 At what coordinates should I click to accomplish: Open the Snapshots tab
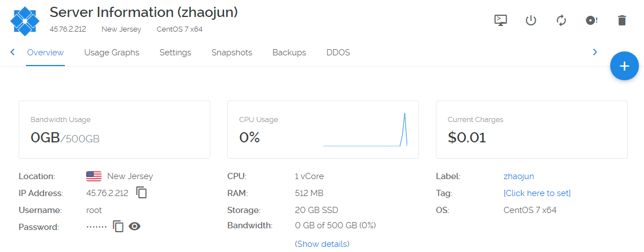click(x=232, y=53)
